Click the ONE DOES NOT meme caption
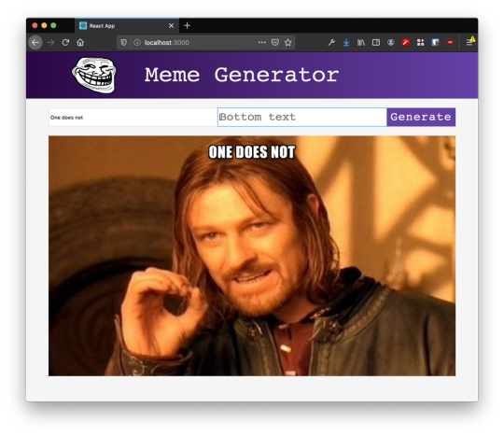Screen dimensions: 504x436 coord(252,152)
